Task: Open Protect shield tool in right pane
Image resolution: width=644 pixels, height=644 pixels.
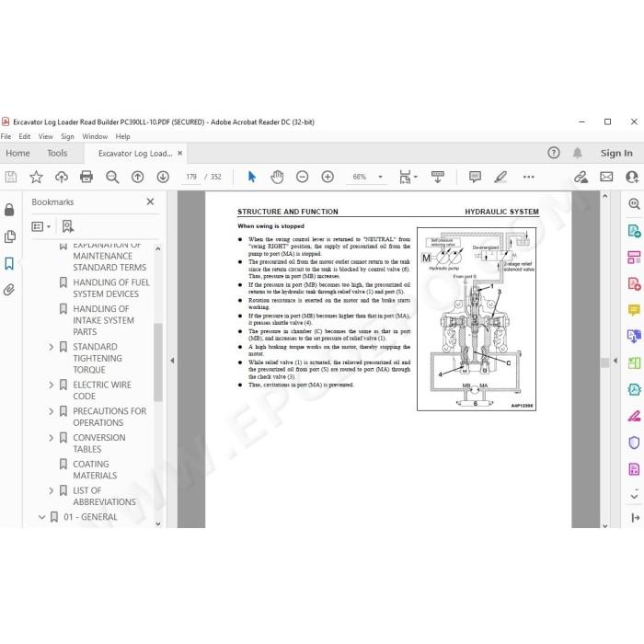Action: pos(634,443)
